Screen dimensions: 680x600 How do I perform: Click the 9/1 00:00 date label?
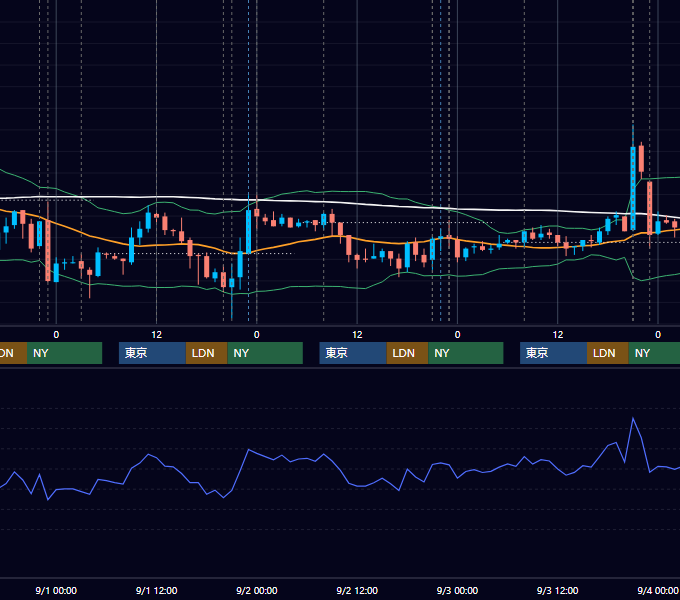56,590
